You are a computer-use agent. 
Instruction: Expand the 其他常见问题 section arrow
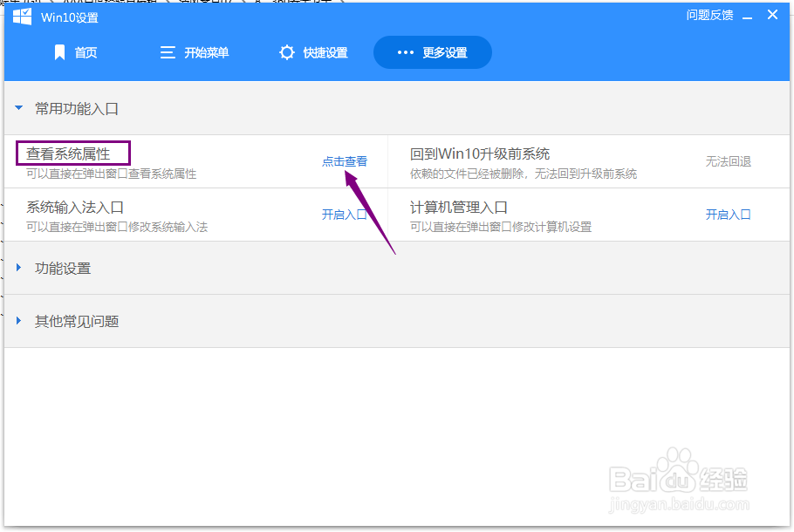point(18,320)
